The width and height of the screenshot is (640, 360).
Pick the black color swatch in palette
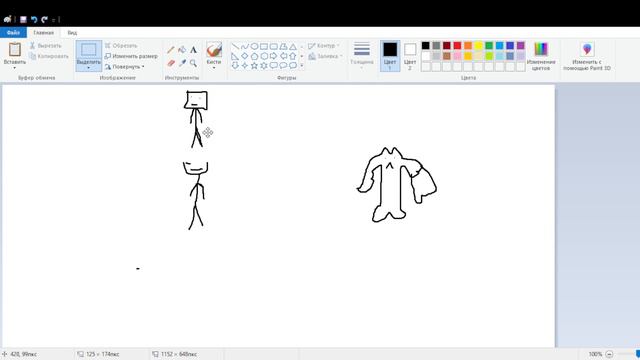pyautogui.click(x=426, y=45)
